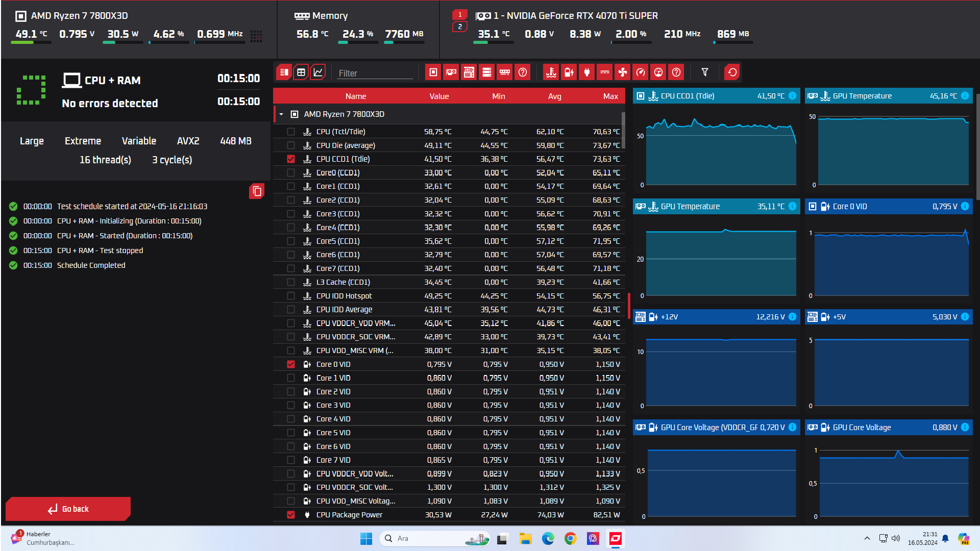Toggle the GPU hardware filter icon
980x551 pixels.
point(451,72)
